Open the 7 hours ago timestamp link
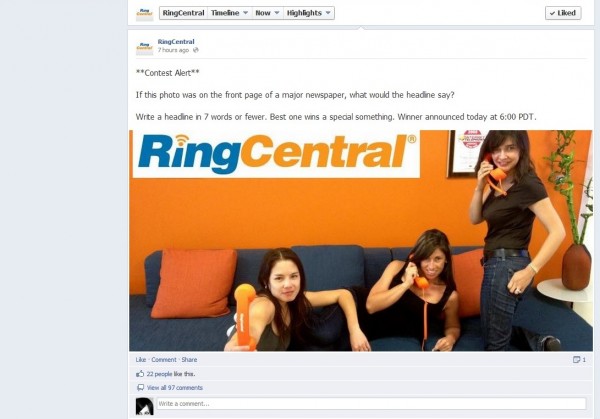Viewport: 600px width, 419px height. click(173, 50)
